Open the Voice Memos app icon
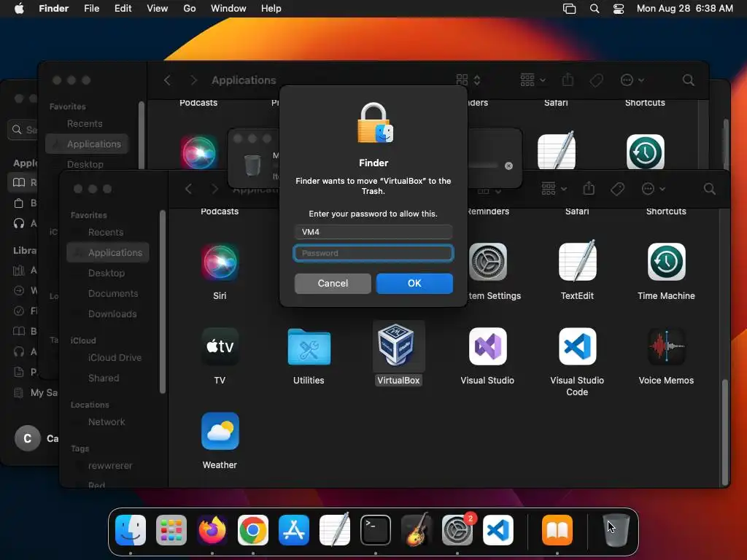The height and width of the screenshot is (560, 747). (x=666, y=346)
